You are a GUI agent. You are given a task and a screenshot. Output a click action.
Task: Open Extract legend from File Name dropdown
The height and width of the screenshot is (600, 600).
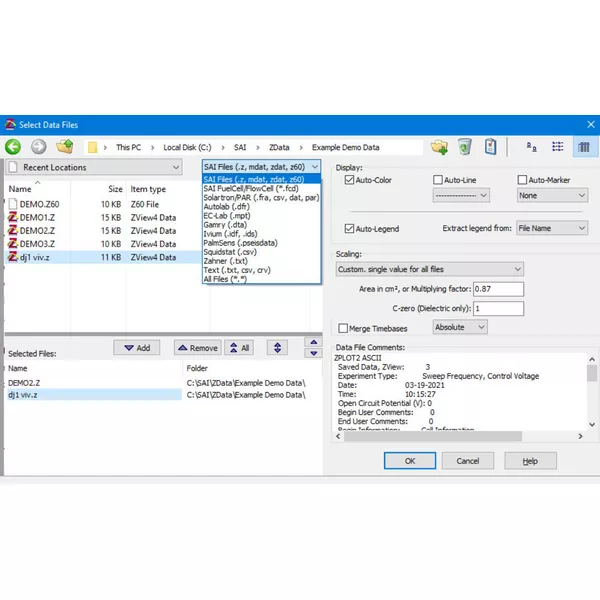pos(552,228)
